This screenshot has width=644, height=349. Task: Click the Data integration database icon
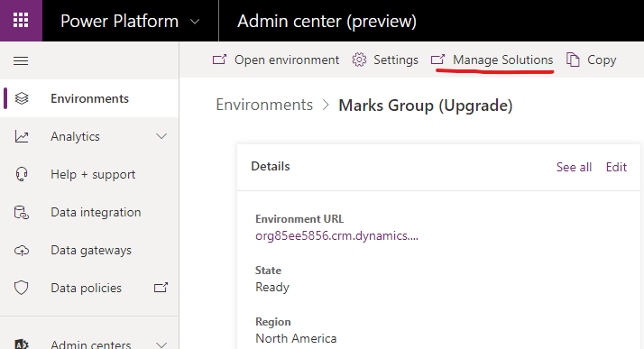click(x=22, y=212)
